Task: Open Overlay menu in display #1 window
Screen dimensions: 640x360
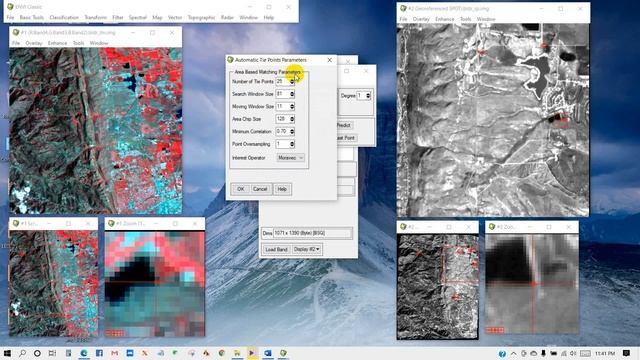Action: (x=34, y=43)
